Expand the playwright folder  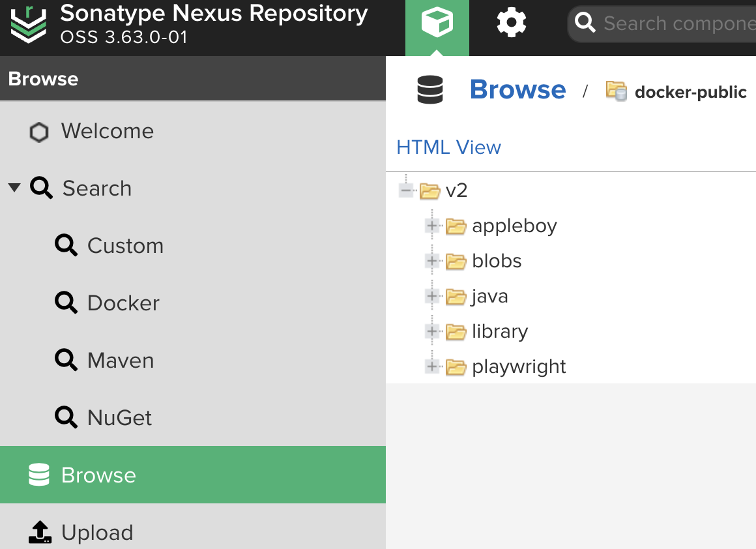pyautogui.click(x=431, y=366)
